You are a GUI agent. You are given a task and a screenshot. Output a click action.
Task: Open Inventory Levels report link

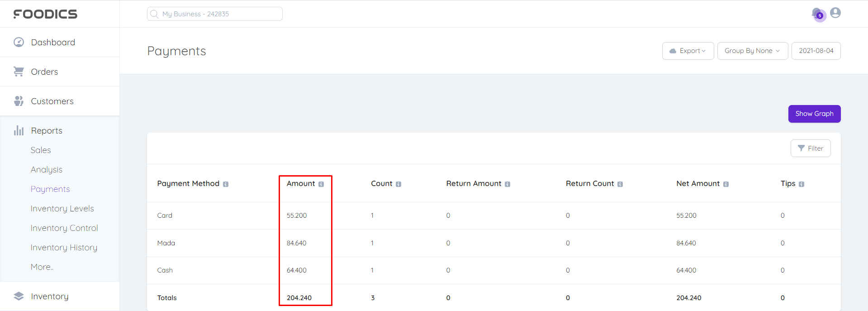[x=62, y=209]
